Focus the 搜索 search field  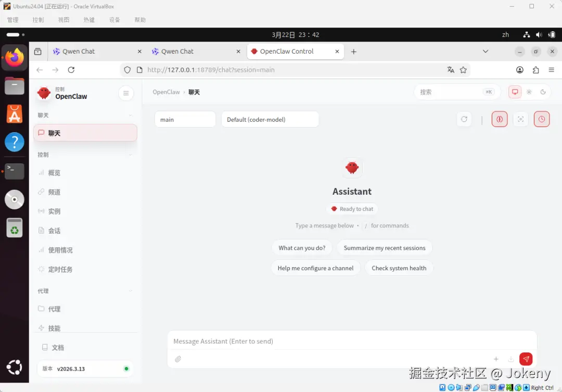point(457,92)
